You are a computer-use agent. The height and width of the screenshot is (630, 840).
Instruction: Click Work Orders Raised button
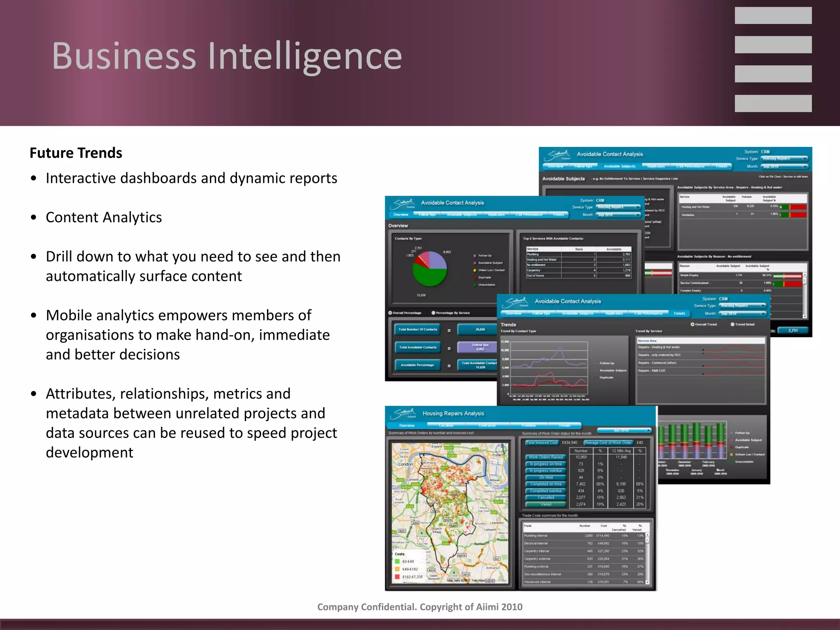pos(546,457)
